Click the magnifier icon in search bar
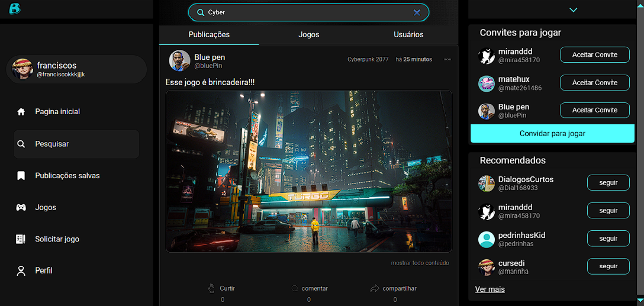 click(201, 13)
